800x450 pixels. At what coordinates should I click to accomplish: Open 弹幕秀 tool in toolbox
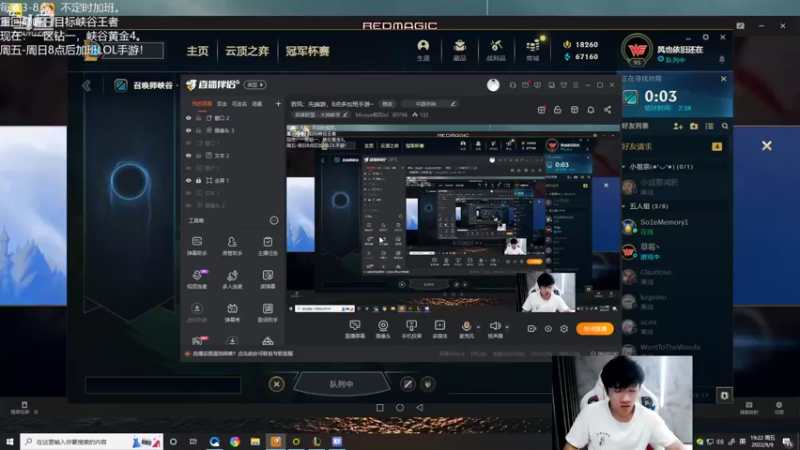coord(232,312)
